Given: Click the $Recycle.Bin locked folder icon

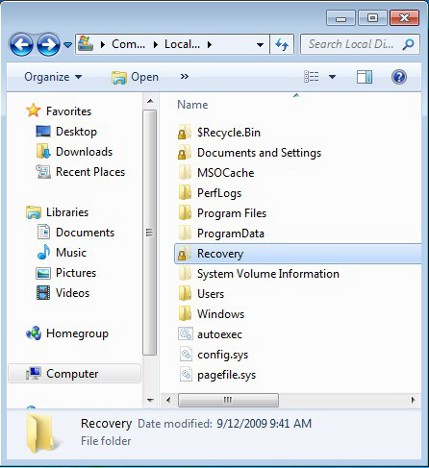Looking at the screenshot, I should tap(184, 132).
